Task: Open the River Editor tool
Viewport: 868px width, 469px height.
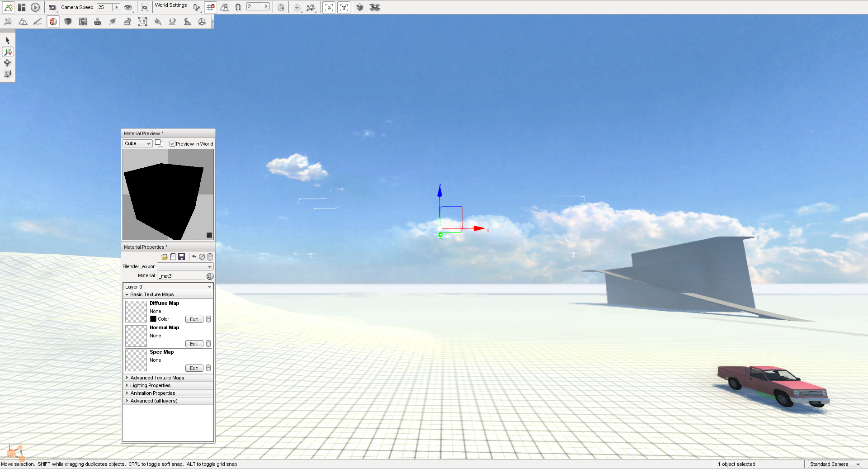Action: 172,21
